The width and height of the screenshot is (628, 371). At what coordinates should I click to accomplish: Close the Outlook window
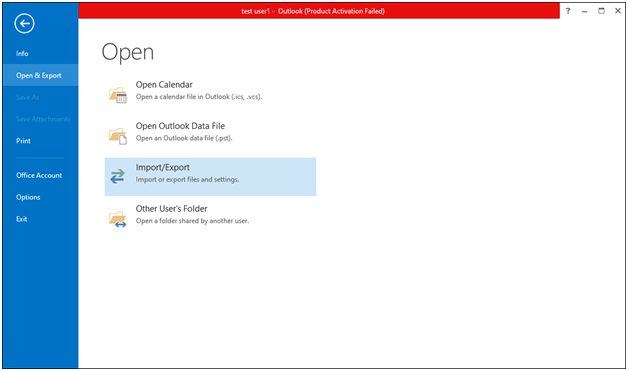[618, 11]
